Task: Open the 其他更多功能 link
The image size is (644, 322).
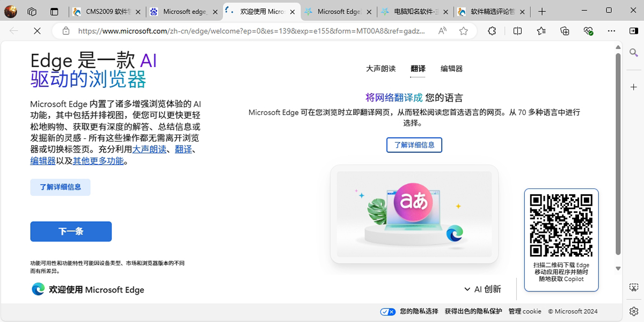Action: tap(98, 160)
